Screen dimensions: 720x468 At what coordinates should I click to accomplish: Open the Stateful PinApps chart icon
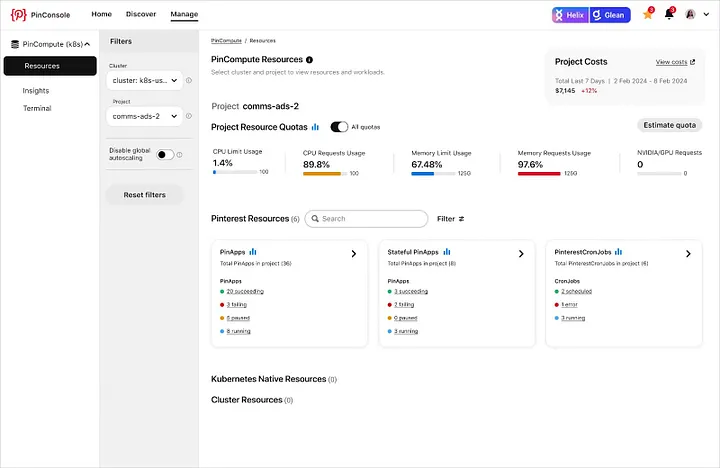click(x=447, y=252)
